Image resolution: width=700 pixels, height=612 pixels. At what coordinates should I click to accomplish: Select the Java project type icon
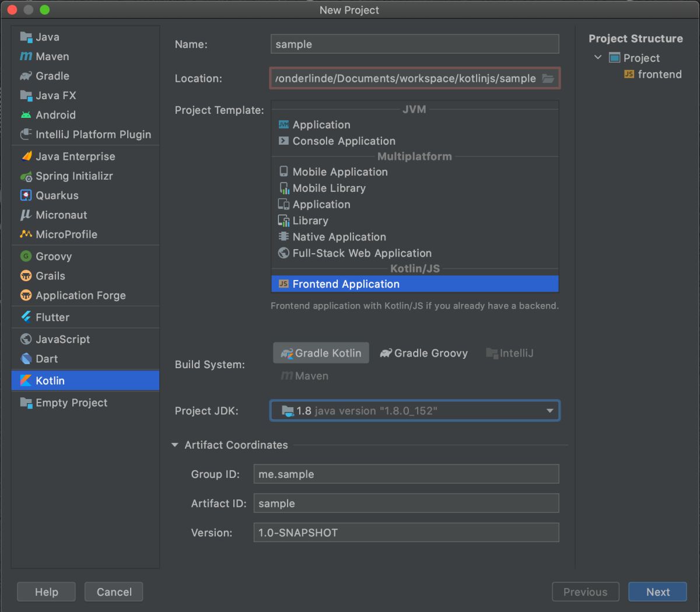point(26,37)
